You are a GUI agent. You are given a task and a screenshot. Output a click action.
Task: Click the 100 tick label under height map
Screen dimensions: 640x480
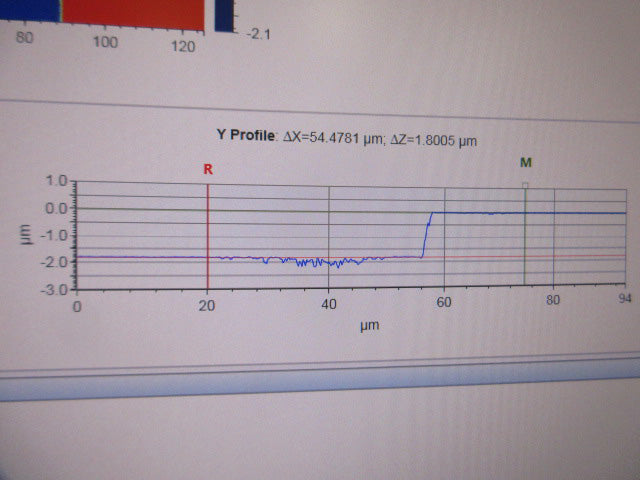105,43
